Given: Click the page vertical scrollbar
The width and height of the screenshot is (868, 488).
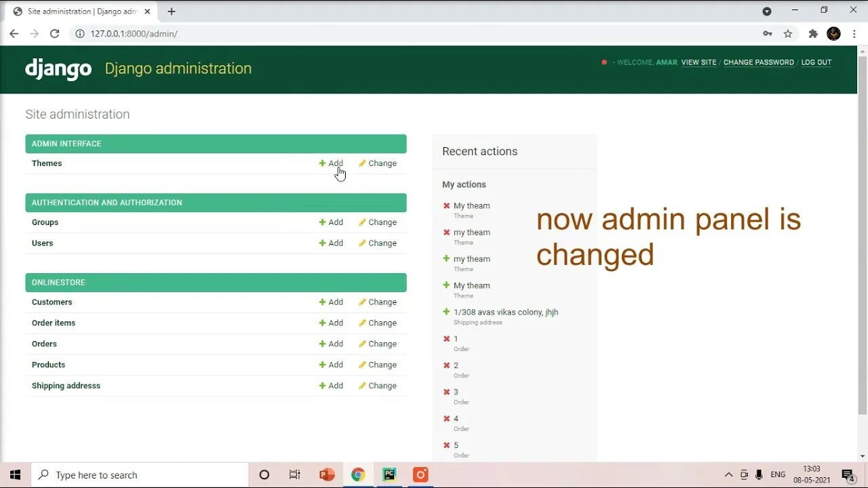Looking at the screenshot, I should coord(863,234).
